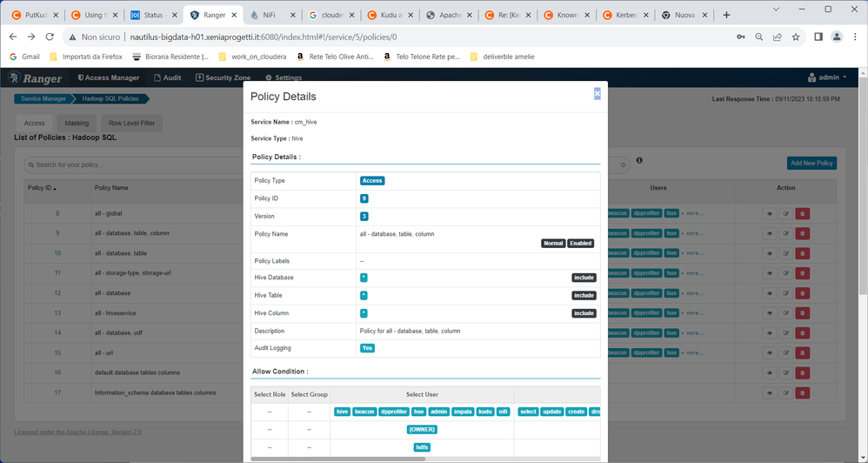Open policy ID 17 link

[57, 393]
